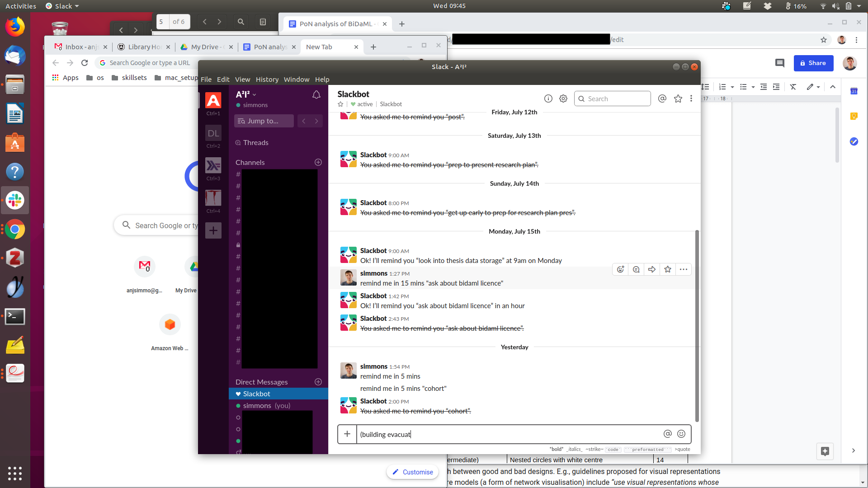Star the Slackbot conversation
The image size is (868, 488).
(x=340, y=104)
